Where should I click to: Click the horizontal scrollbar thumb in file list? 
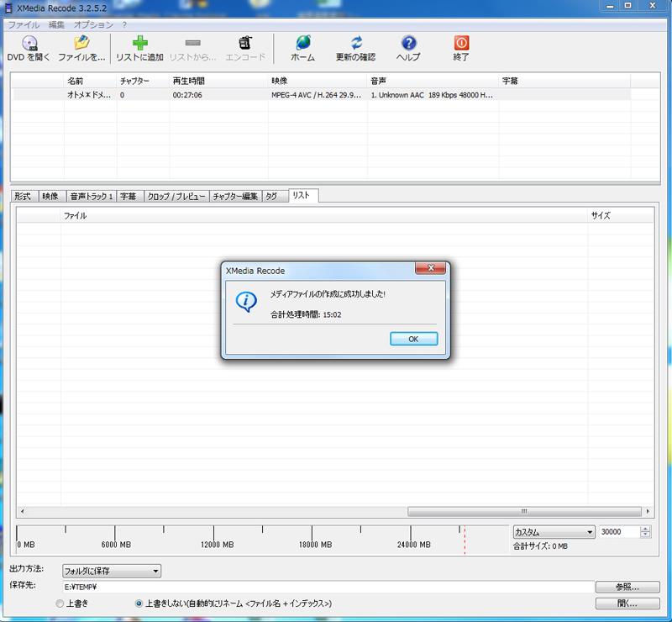coord(524,511)
